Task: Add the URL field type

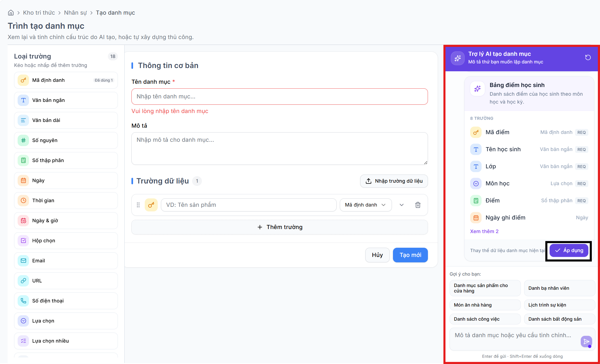Action: 66,281
